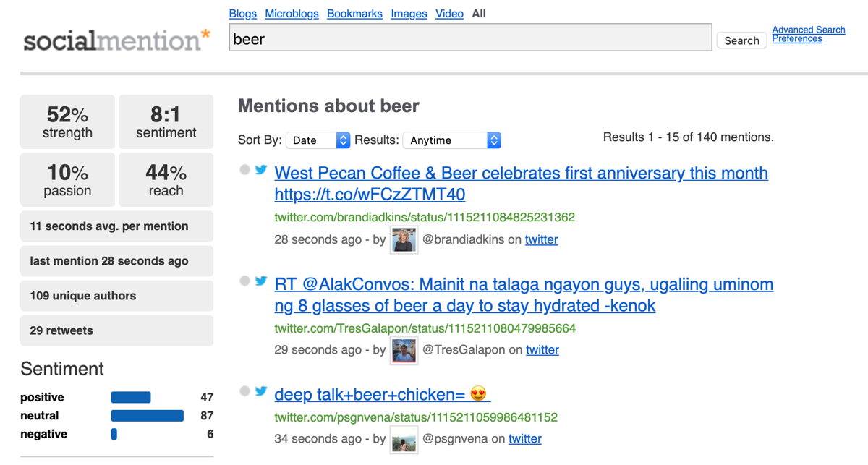Screen dimensions: 868x465
Task: Open the deep talk+beer+chicken headline
Action: coord(383,394)
